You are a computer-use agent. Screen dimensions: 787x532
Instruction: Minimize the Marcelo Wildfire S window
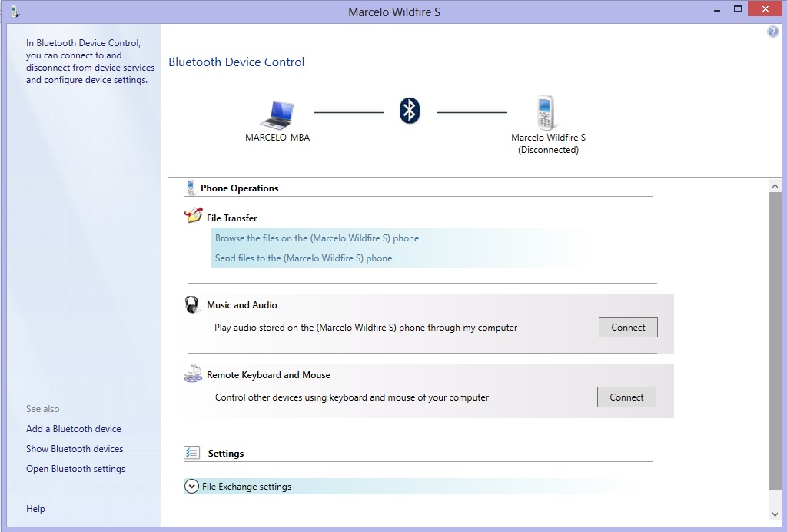pyautogui.click(x=717, y=9)
